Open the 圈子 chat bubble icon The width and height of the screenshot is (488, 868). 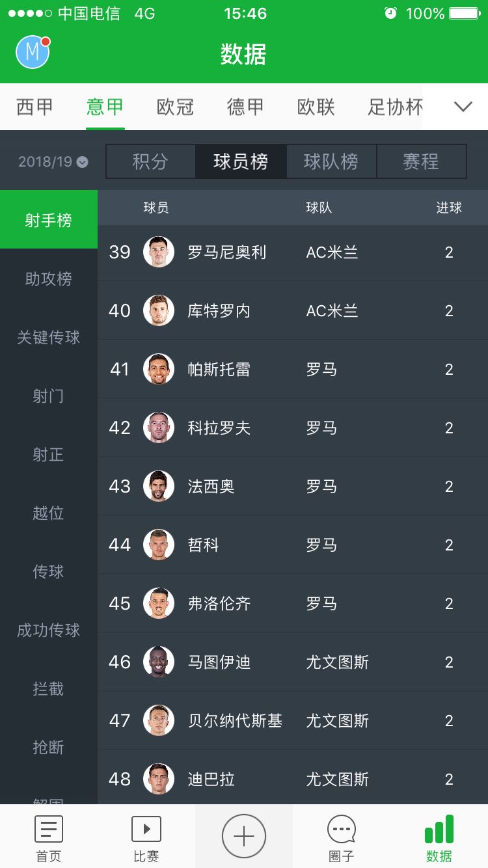(341, 830)
